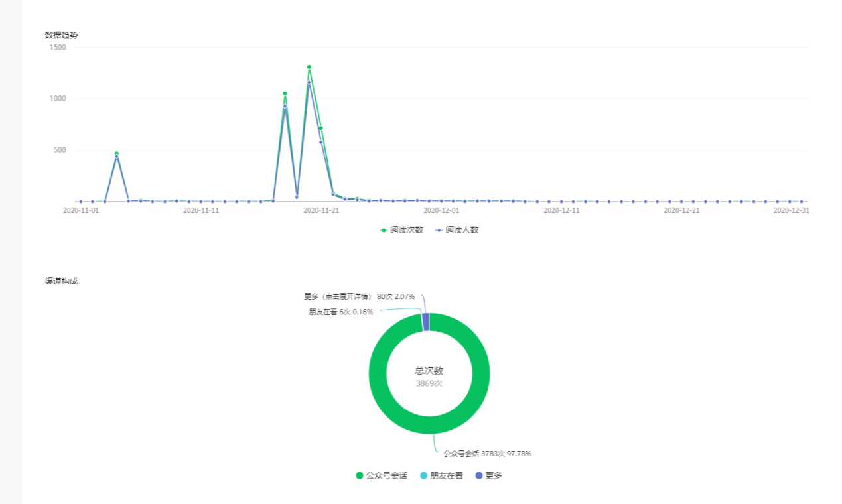Screen dimensions: 842x504
Task: Click the 2020-12-01 axis date label
Action: [x=441, y=210]
